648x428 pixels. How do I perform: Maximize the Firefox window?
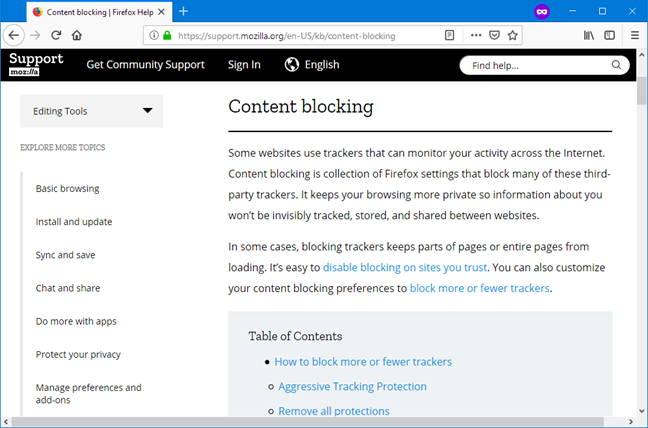click(602, 11)
